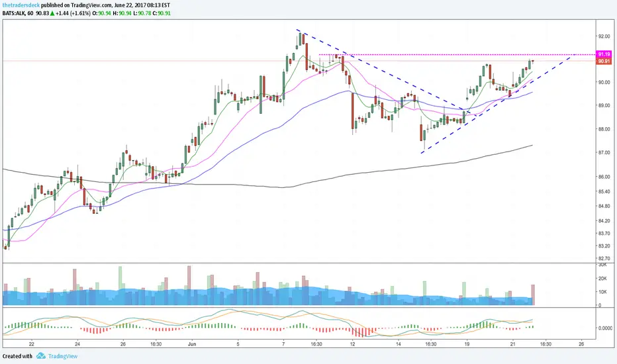
Task: Click the 88.00 price axis label
Action: pos(604,129)
